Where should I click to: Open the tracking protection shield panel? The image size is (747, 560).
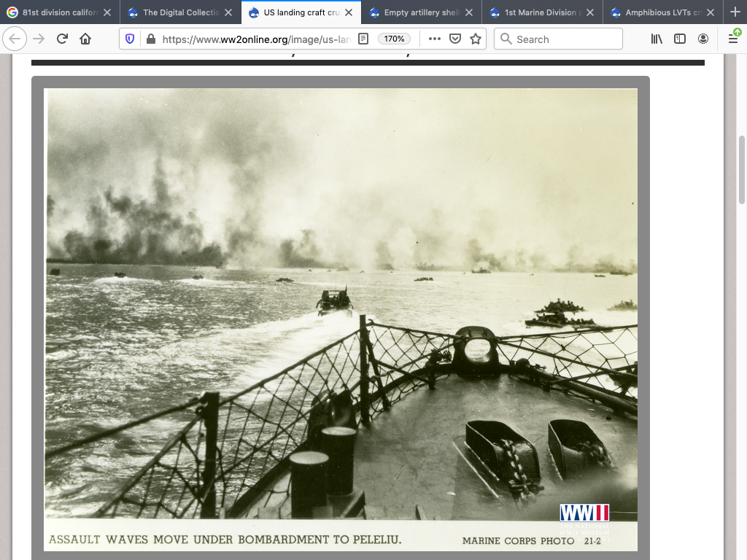130,39
